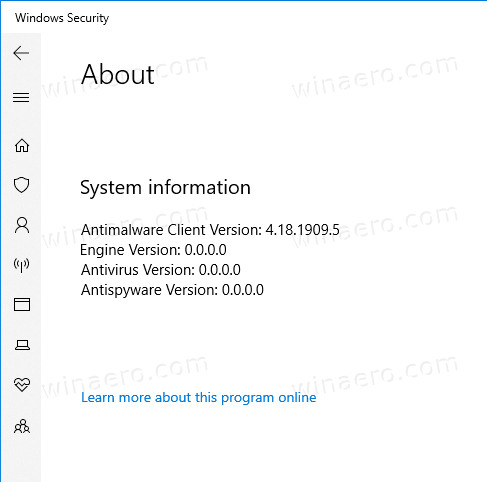487x482 pixels.
Task: Click Learn more about this program online
Action: coord(199,397)
